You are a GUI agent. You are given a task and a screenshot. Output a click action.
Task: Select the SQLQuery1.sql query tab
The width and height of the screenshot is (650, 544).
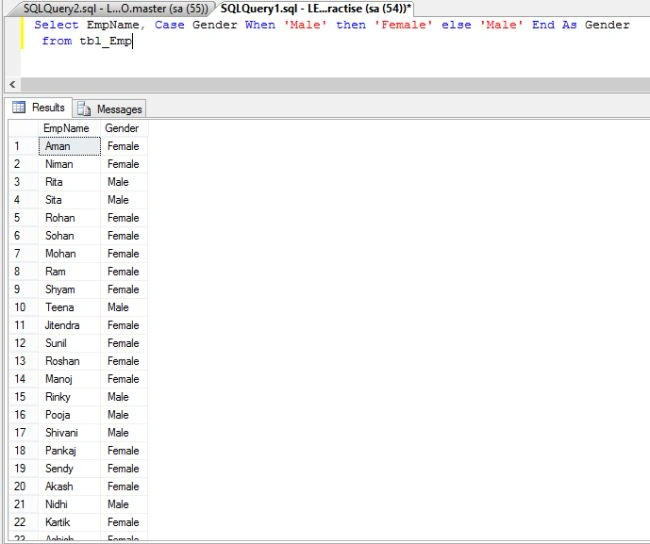pos(315,8)
